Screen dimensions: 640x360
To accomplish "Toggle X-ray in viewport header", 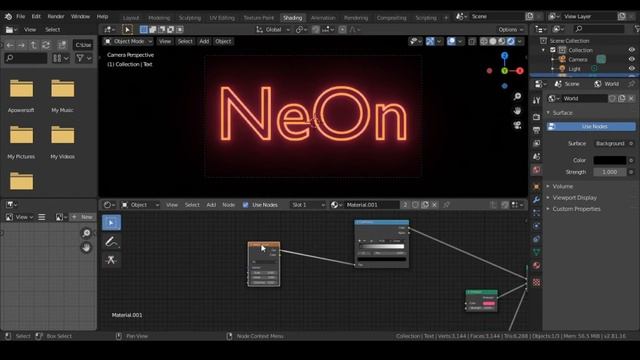I will tap(472, 41).
